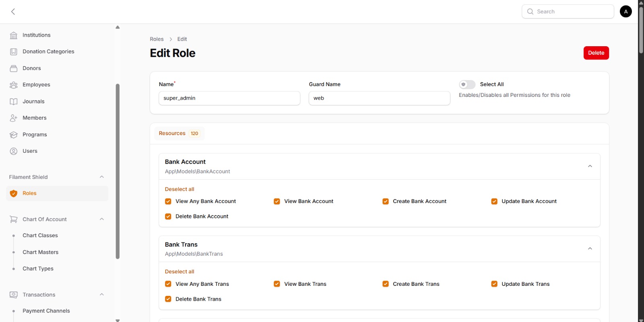The image size is (644, 322).
Task: Click the search magnifier icon
Action: pos(530,12)
